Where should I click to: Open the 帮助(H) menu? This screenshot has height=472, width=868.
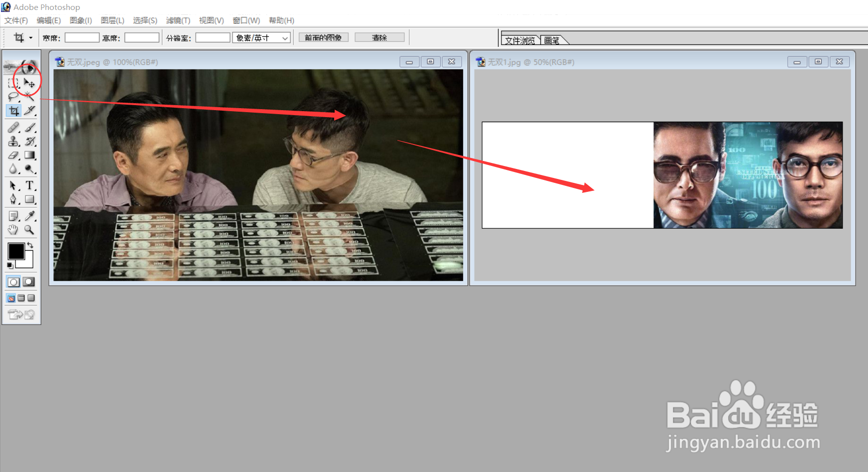tap(281, 20)
